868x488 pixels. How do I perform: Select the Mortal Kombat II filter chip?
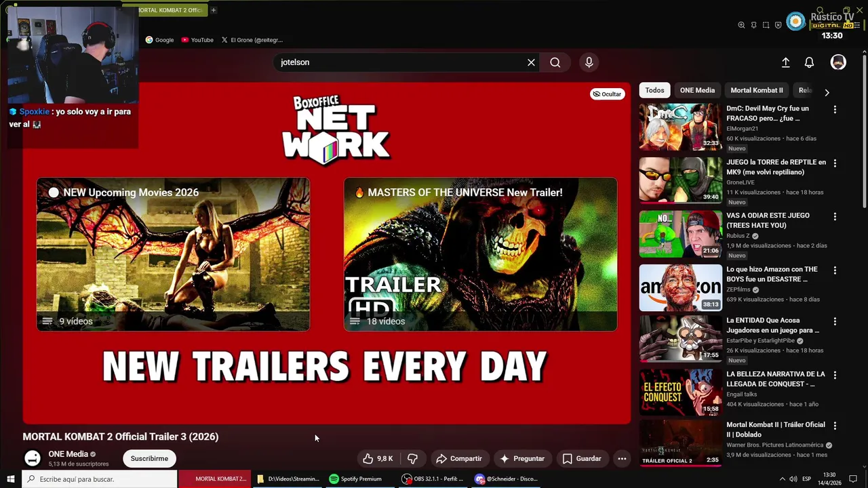(x=757, y=90)
